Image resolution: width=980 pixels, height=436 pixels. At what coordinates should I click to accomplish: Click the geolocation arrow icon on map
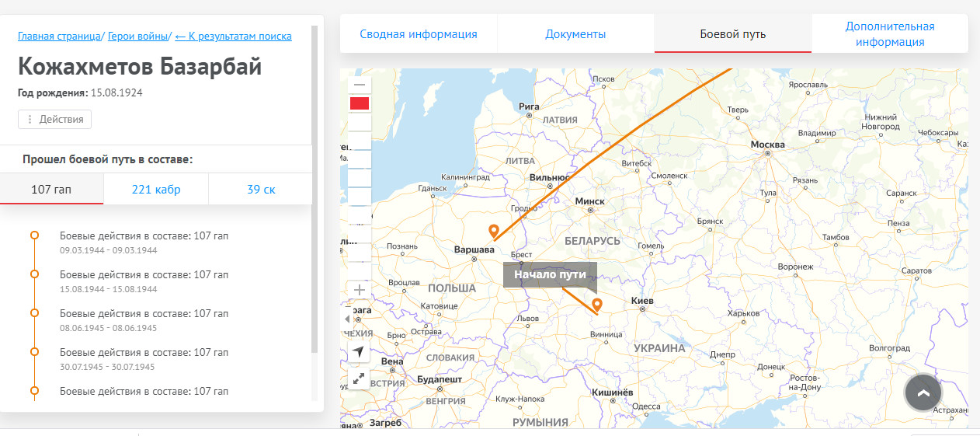point(358,351)
